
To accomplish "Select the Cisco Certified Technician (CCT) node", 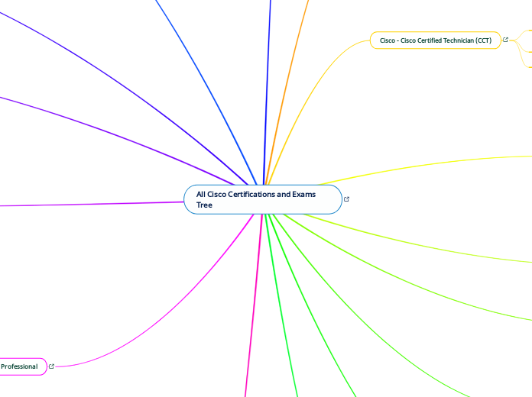I will pyautogui.click(x=435, y=40).
